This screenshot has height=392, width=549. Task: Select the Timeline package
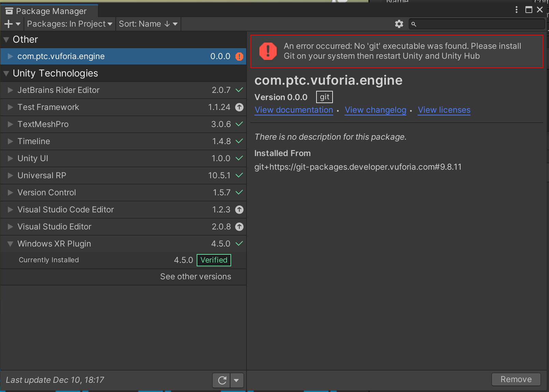point(123,141)
